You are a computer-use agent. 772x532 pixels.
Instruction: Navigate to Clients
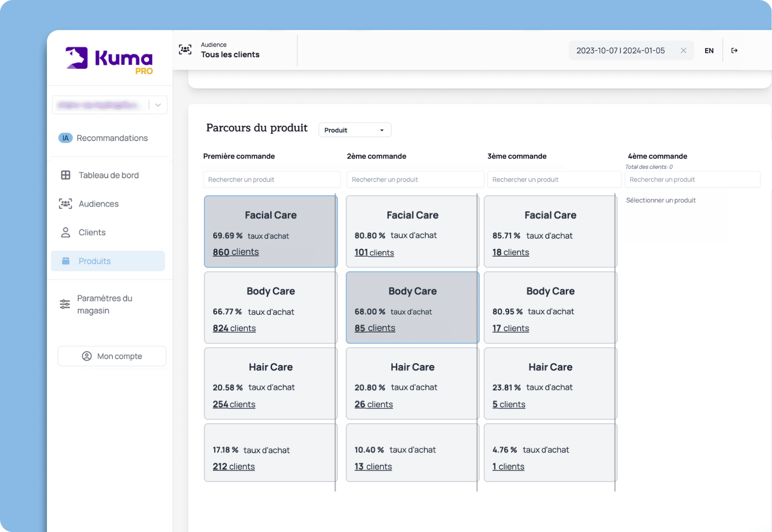pyautogui.click(x=108, y=232)
